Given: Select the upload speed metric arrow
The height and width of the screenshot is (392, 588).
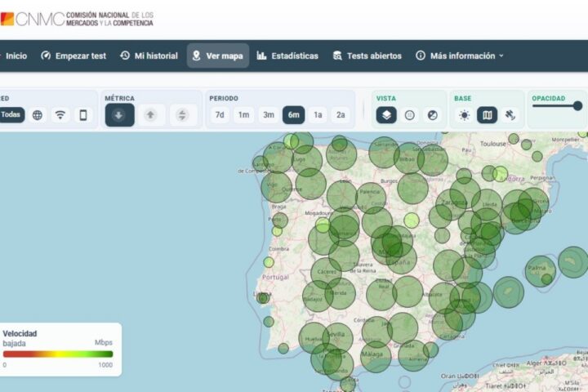Looking at the screenshot, I should click(150, 115).
